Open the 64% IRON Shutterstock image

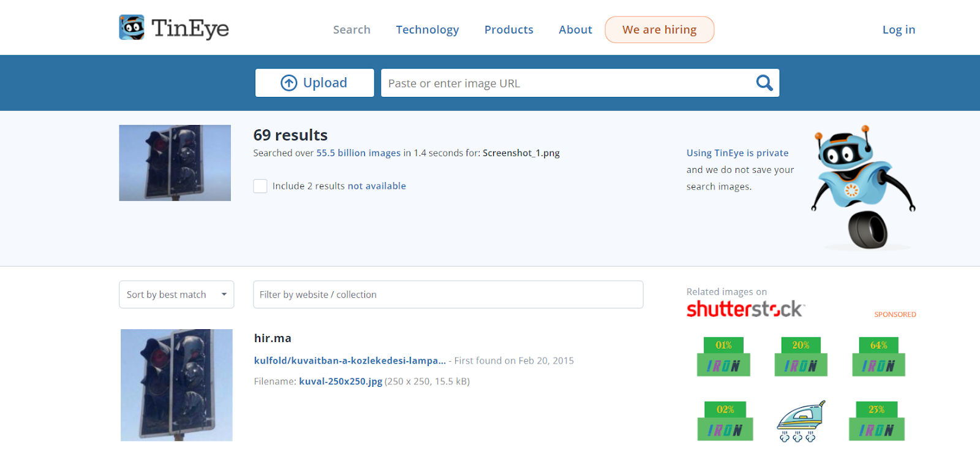pyautogui.click(x=878, y=356)
